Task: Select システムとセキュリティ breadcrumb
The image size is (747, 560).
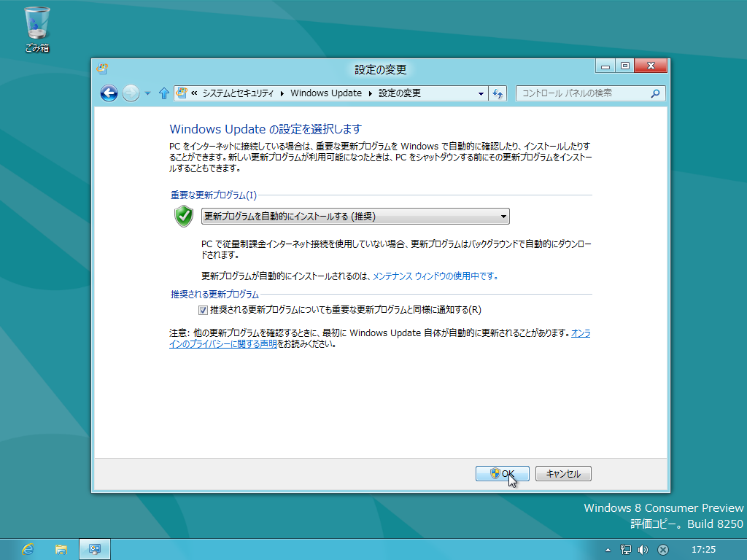Action: coord(239,93)
